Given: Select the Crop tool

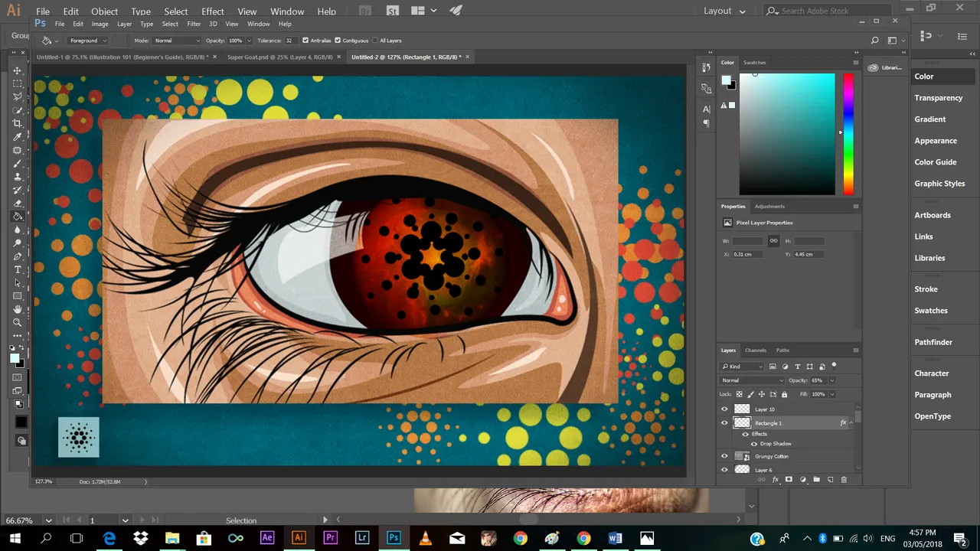Looking at the screenshot, I should [17, 122].
